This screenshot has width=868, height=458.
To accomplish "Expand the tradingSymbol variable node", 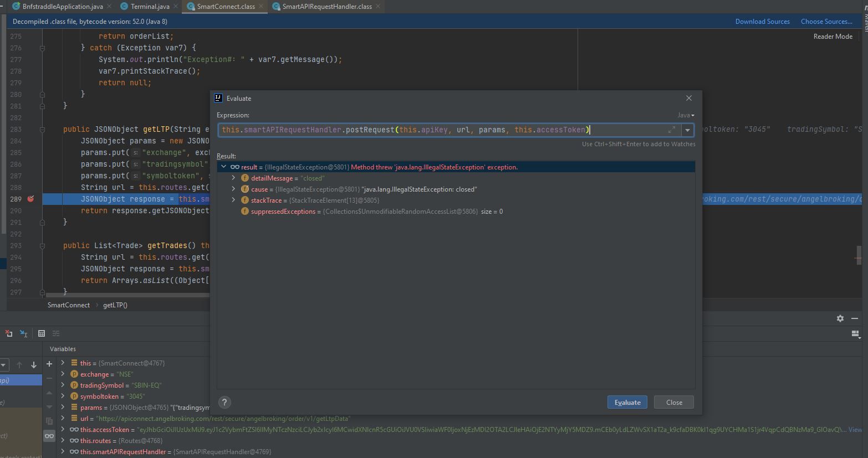I will click(63, 385).
